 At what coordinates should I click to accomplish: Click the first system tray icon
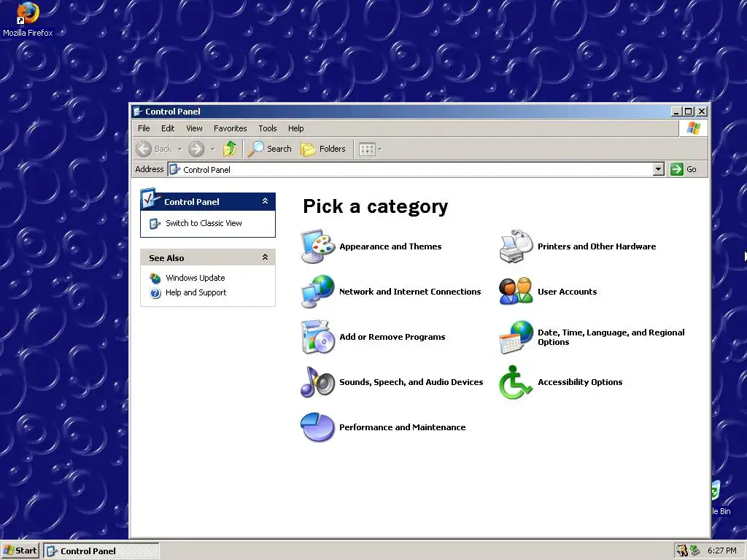(682, 551)
